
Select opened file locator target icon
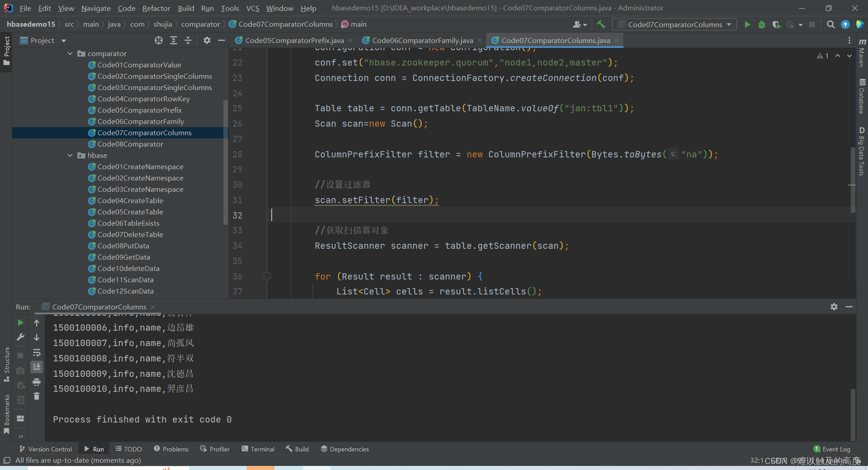[158, 41]
